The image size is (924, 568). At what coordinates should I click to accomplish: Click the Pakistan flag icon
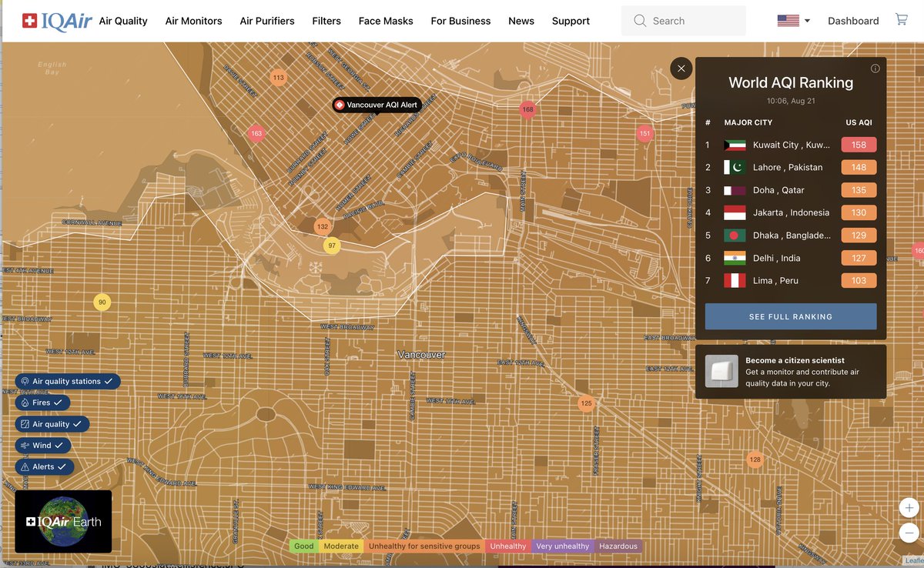(x=735, y=167)
